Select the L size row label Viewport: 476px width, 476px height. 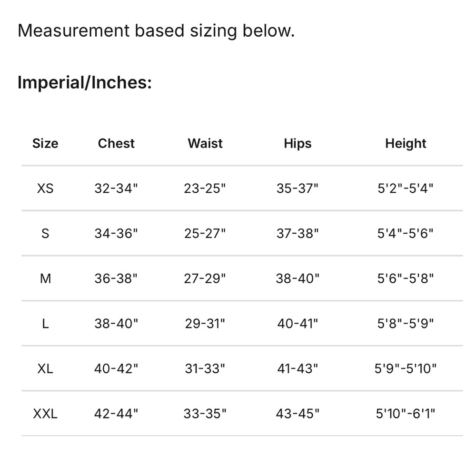(x=45, y=323)
